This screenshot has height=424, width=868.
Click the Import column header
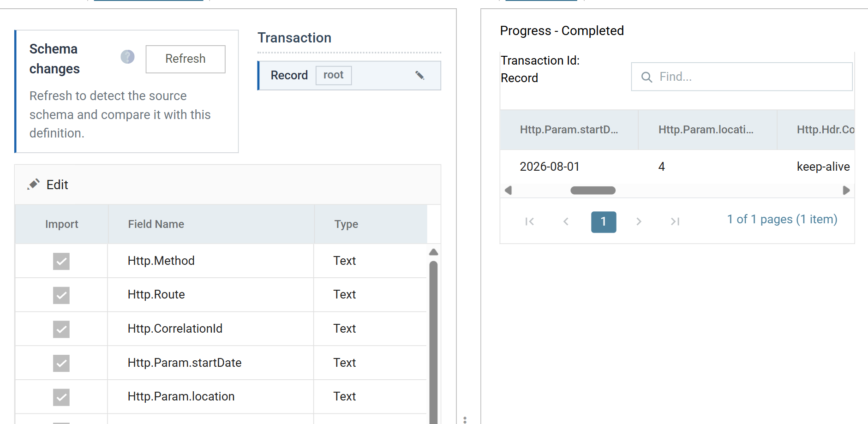[x=61, y=224]
